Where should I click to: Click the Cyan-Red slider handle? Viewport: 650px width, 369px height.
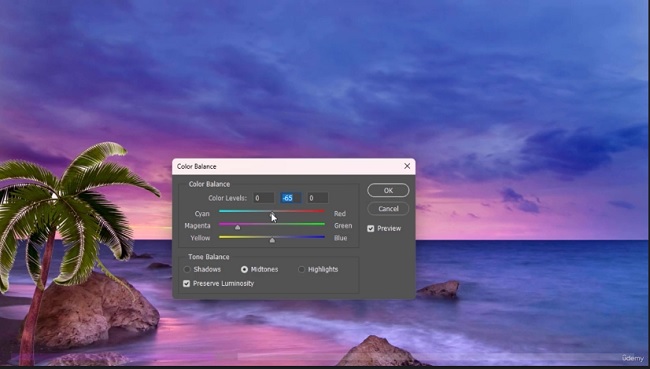(272, 215)
